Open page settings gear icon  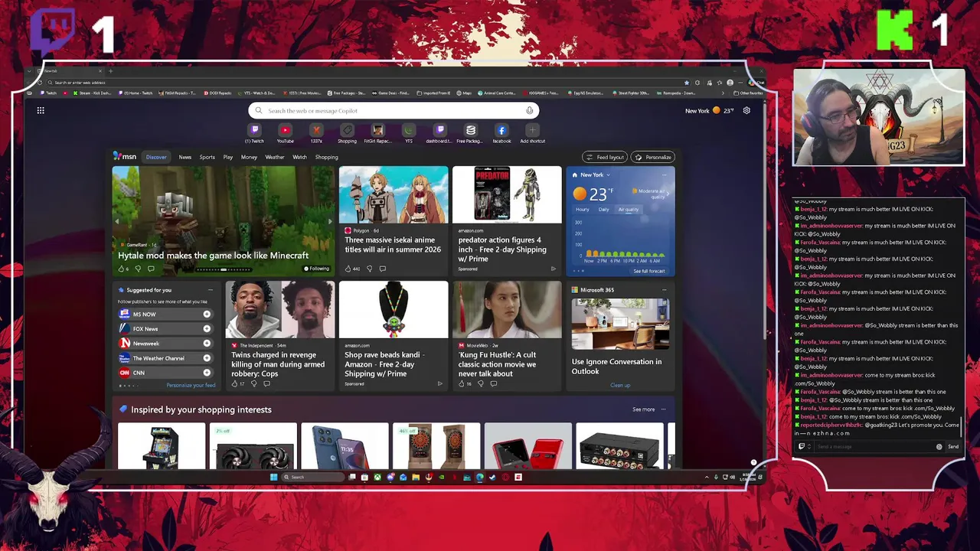[746, 110]
